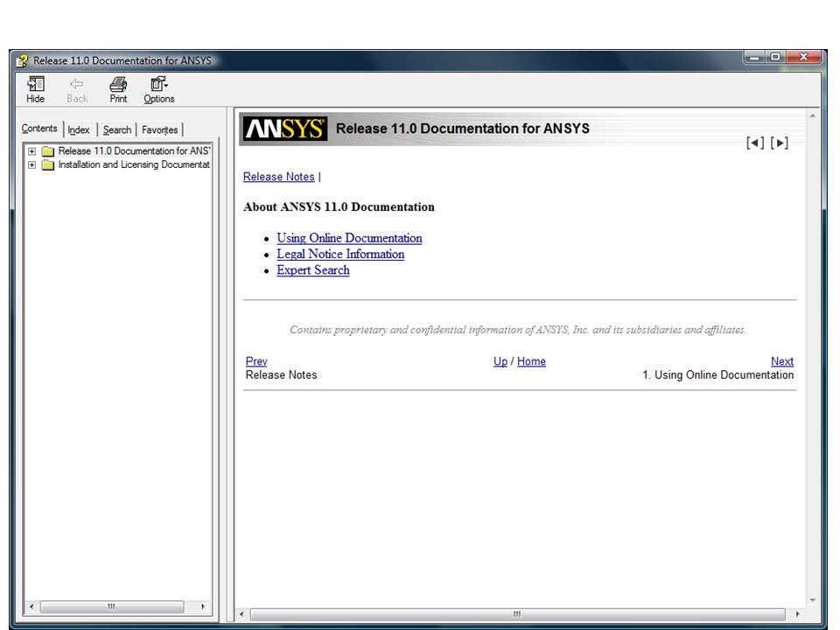Follow the Up navigation link
The height and width of the screenshot is (630, 840).
pyautogui.click(x=500, y=361)
